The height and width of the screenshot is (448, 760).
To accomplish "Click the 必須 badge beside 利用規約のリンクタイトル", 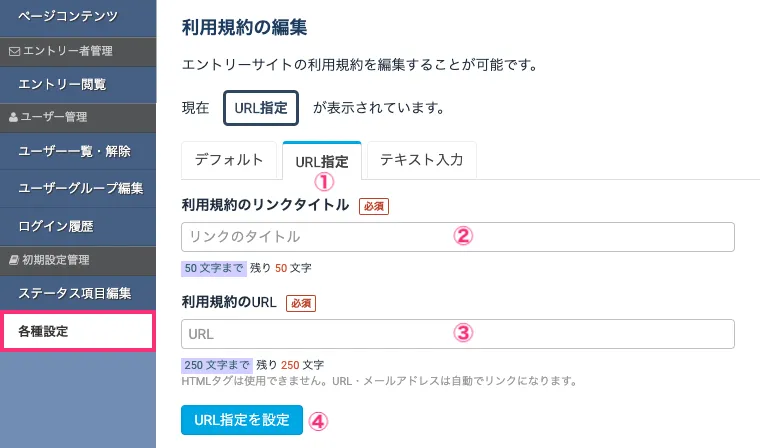I will tap(373, 206).
